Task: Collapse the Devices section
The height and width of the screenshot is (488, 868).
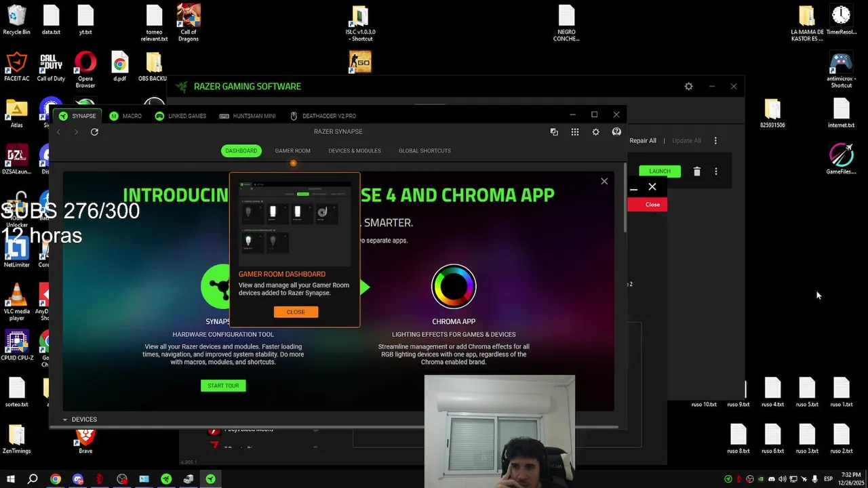Action: coord(65,420)
